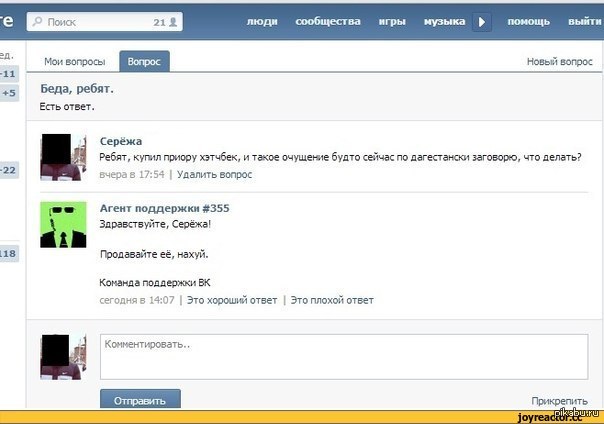Click Это плохой ответ link

332,300
